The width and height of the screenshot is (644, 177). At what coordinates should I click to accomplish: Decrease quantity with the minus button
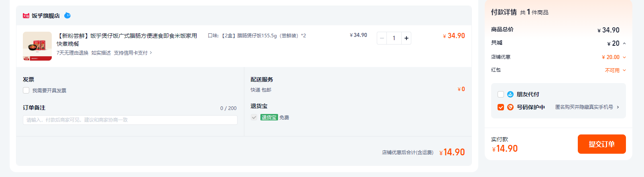click(x=382, y=38)
